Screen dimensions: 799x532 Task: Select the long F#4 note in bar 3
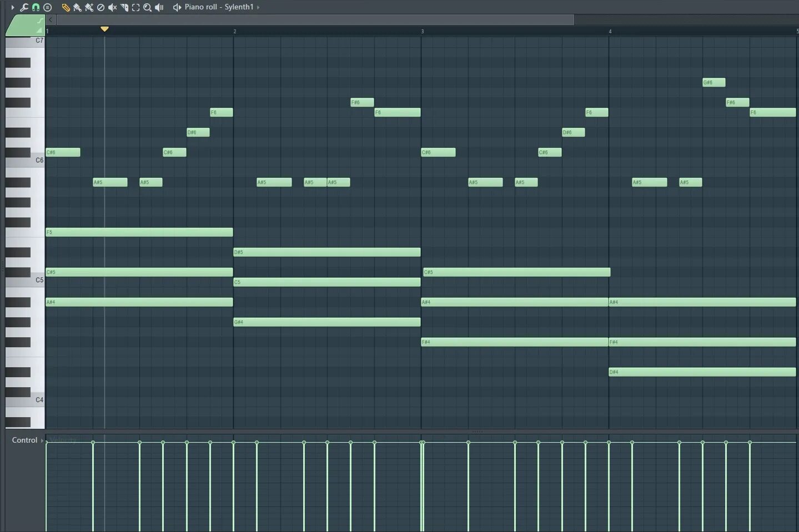tap(515, 342)
